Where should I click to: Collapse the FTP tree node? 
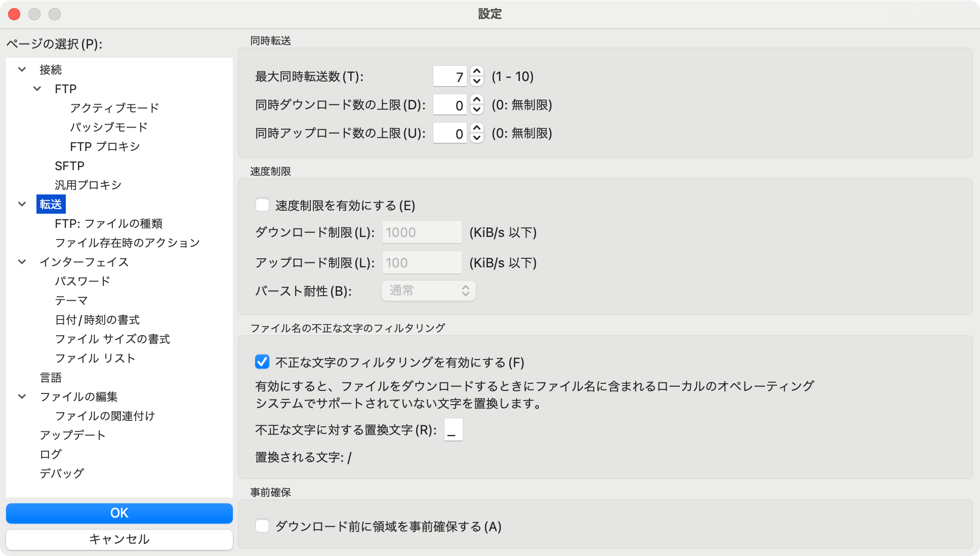pos(37,89)
